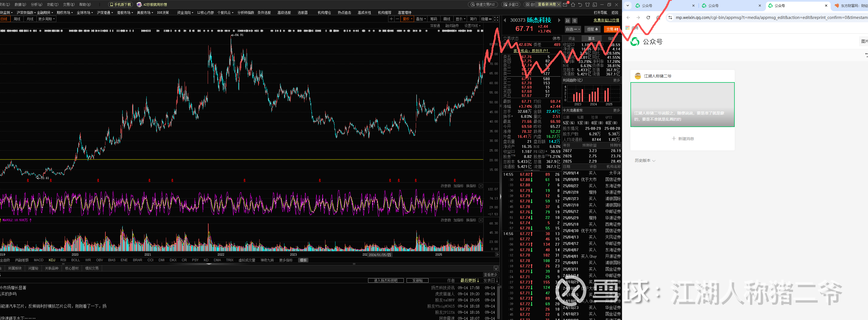Click the undo back arrow icon
Viewport: 868px width, 320px height.
[580, 4]
